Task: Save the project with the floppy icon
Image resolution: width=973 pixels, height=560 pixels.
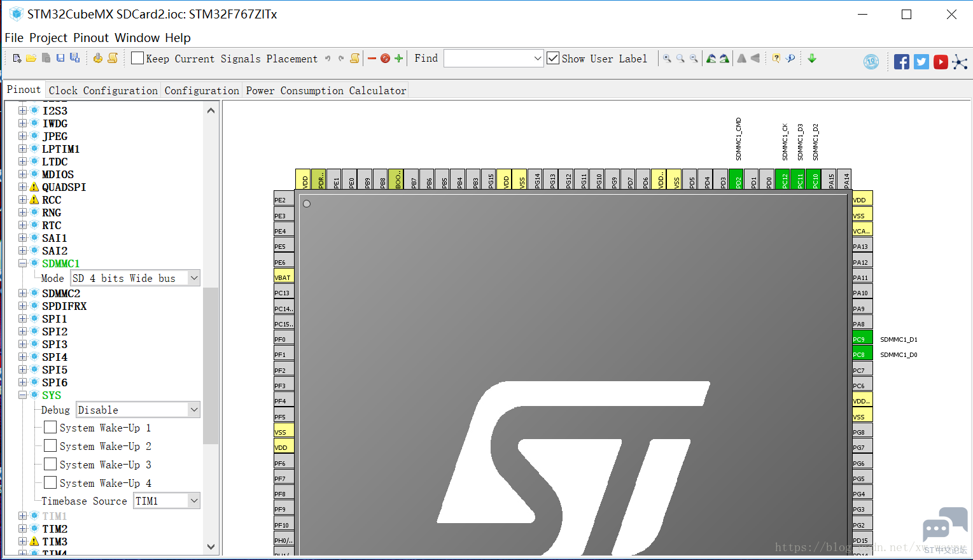Action: (60, 58)
